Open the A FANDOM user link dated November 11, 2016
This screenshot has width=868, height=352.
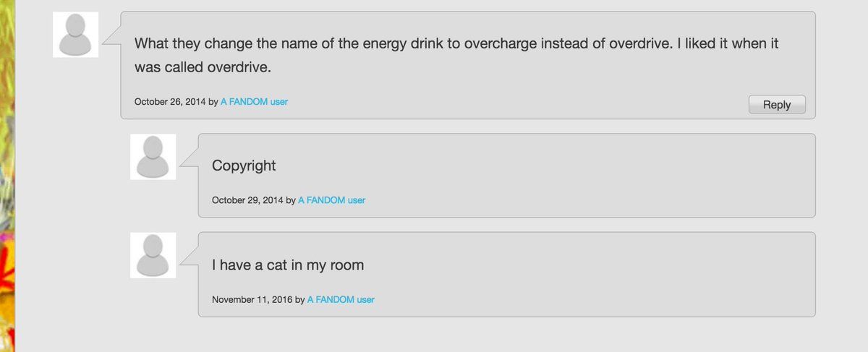point(341,299)
